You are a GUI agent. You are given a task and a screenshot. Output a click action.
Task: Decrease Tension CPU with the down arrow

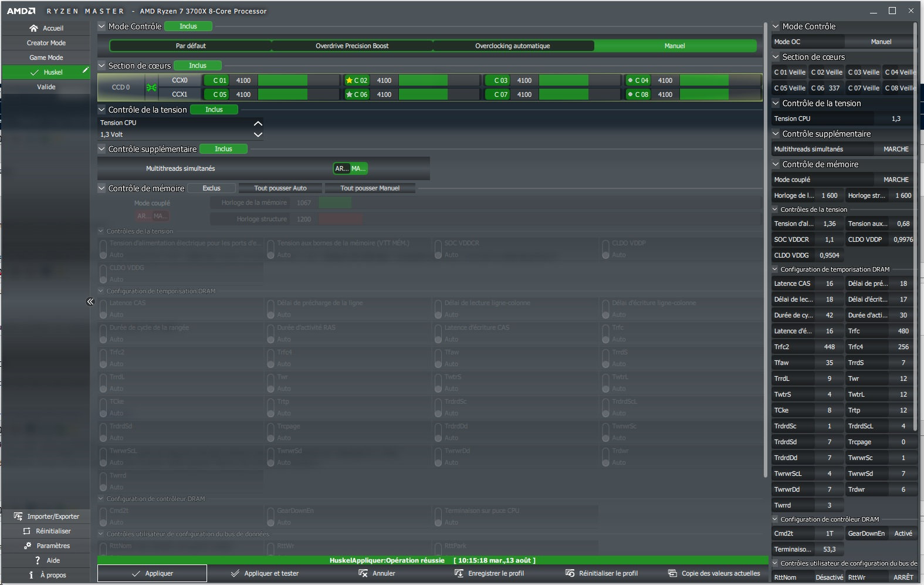[258, 134]
